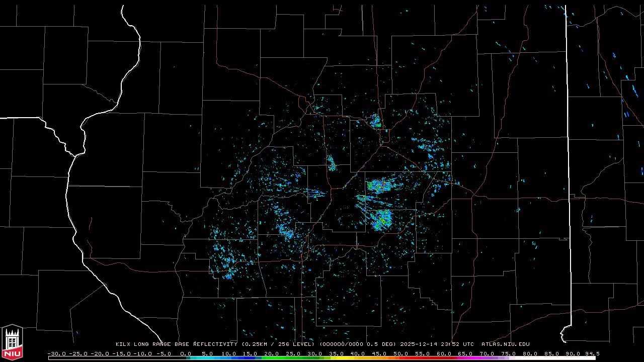Click the 75.0 scale label

coord(508,353)
